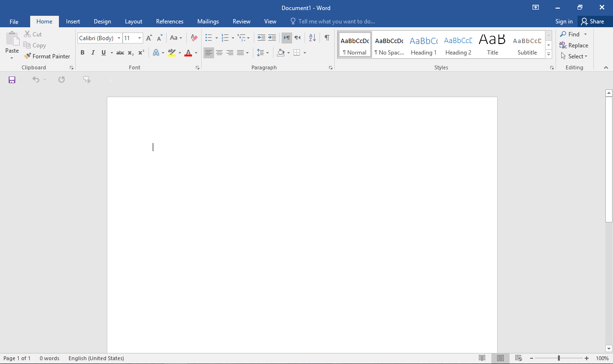
Task: Open the font size dropdown
Action: pos(140,38)
